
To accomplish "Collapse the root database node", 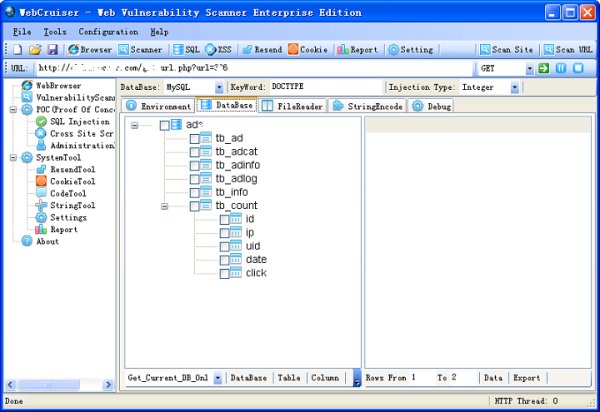I will (134, 125).
